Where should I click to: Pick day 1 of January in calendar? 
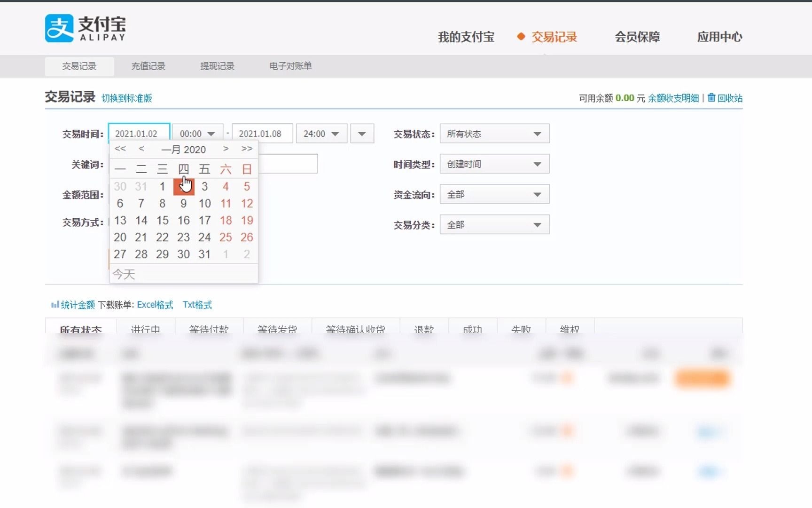pyautogui.click(x=163, y=186)
